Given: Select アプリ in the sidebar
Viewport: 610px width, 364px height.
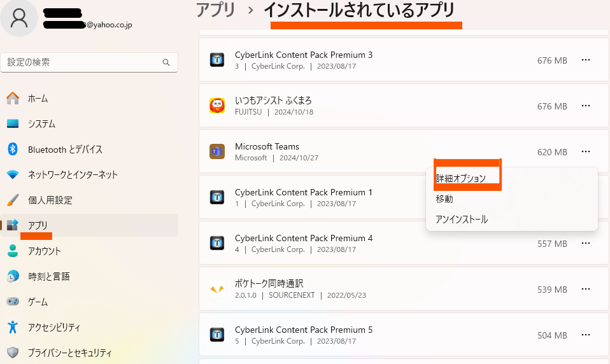Looking at the screenshot, I should (89, 225).
